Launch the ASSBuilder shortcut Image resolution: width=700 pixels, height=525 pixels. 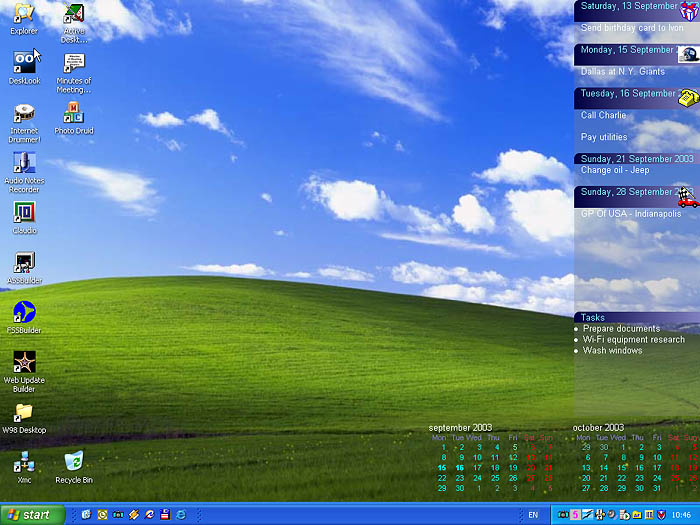tap(24, 268)
